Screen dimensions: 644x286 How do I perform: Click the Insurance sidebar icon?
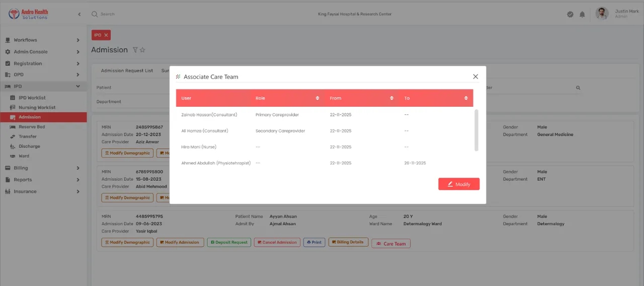coord(8,191)
